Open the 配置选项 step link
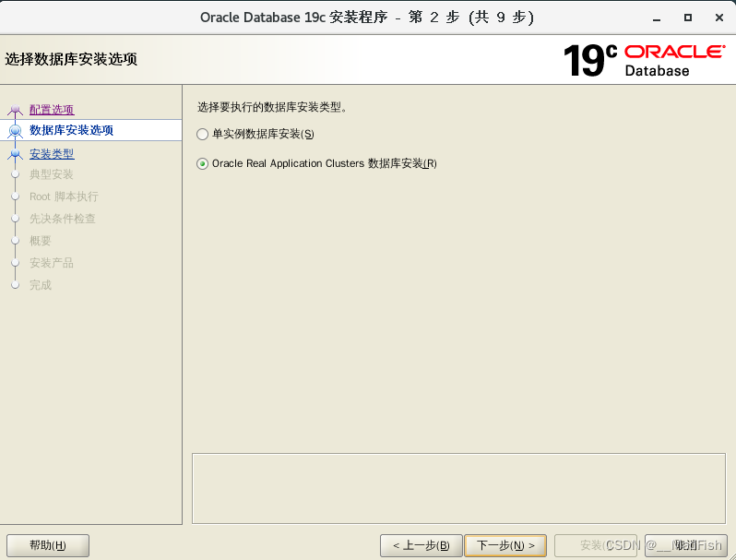The width and height of the screenshot is (736, 560). (x=52, y=110)
